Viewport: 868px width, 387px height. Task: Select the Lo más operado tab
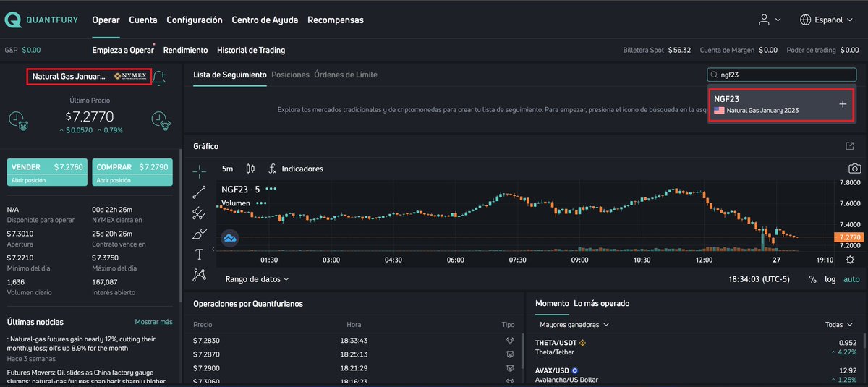point(601,303)
